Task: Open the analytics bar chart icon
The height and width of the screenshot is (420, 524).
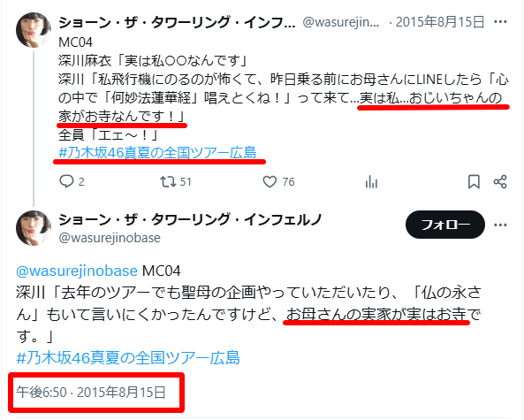Action: tap(371, 182)
